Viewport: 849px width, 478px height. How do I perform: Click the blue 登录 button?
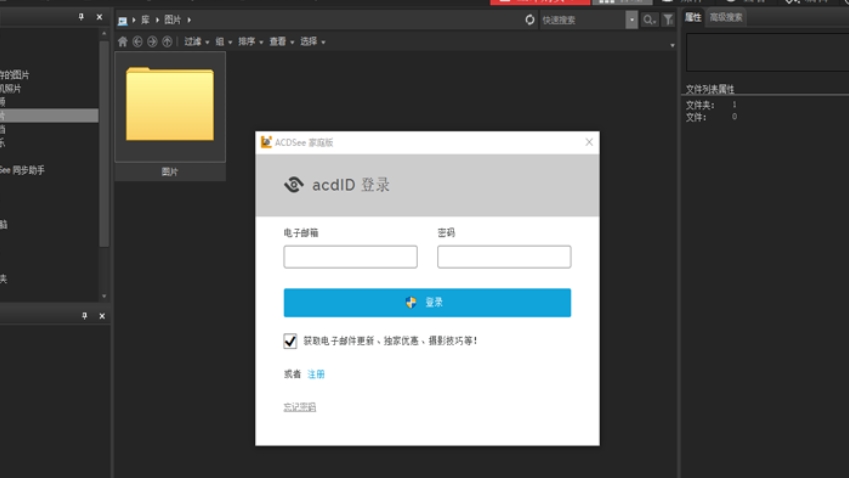[x=427, y=302]
